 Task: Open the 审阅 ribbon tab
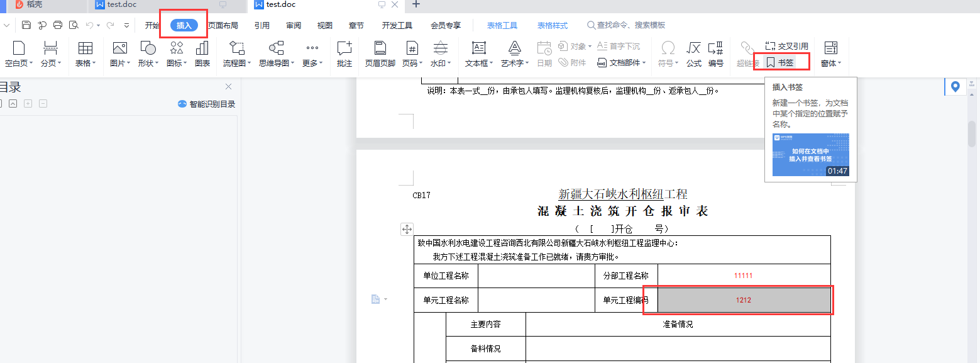pyautogui.click(x=294, y=25)
